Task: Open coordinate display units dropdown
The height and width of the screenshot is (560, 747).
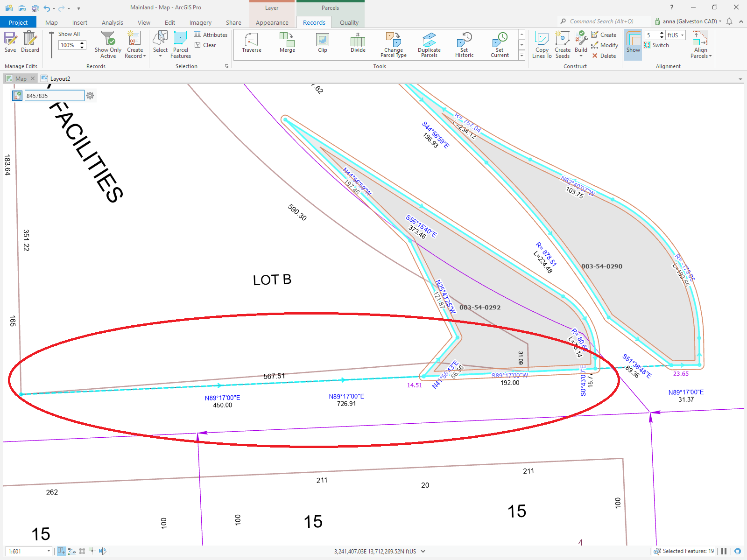Action: pyautogui.click(x=423, y=551)
